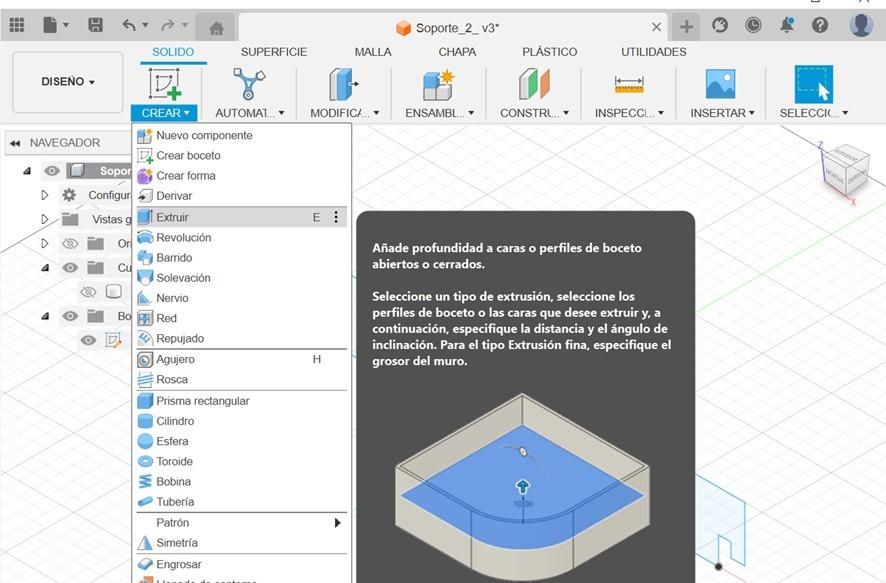Open the AUTOMAT... dropdown
The width and height of the screenshot is (886, 583).
[x=249, y=113]
